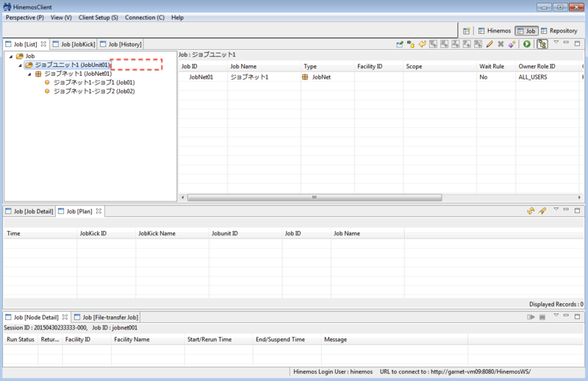Maximize the Node Detail panel

(x=578, y=316)
